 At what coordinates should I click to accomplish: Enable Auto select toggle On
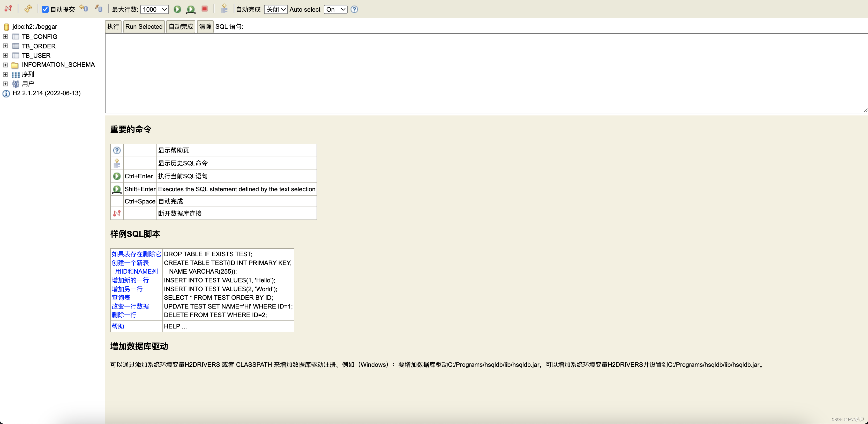(335, 9)
